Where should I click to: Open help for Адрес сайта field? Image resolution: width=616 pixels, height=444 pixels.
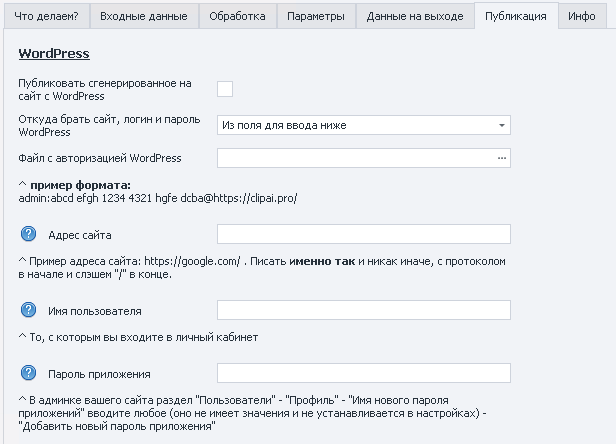tap(28, 234)
